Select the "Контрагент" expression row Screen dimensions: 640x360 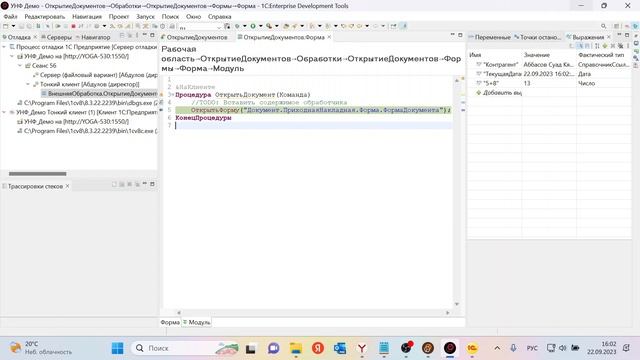(549, 64)
